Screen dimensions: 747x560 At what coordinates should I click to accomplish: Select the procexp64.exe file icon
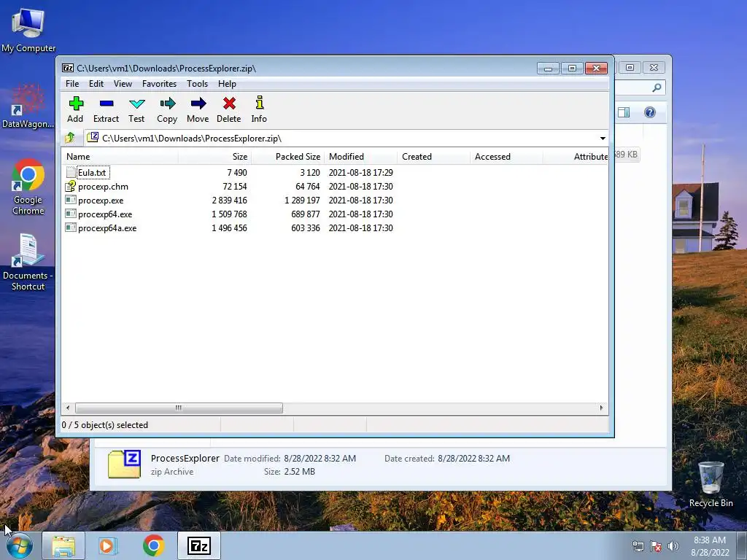[x=71, y=214]
